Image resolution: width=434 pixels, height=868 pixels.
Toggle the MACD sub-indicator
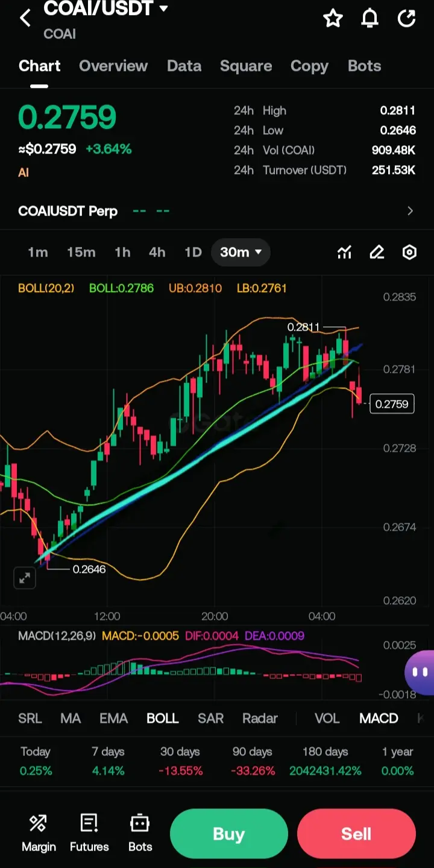click(x=379, y=719)
